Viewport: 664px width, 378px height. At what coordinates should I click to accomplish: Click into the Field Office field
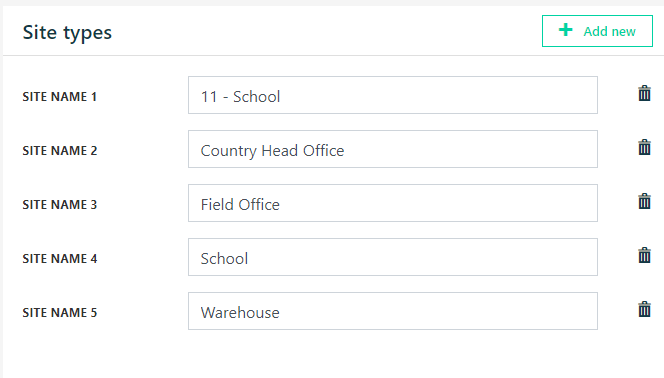(393, 203)
